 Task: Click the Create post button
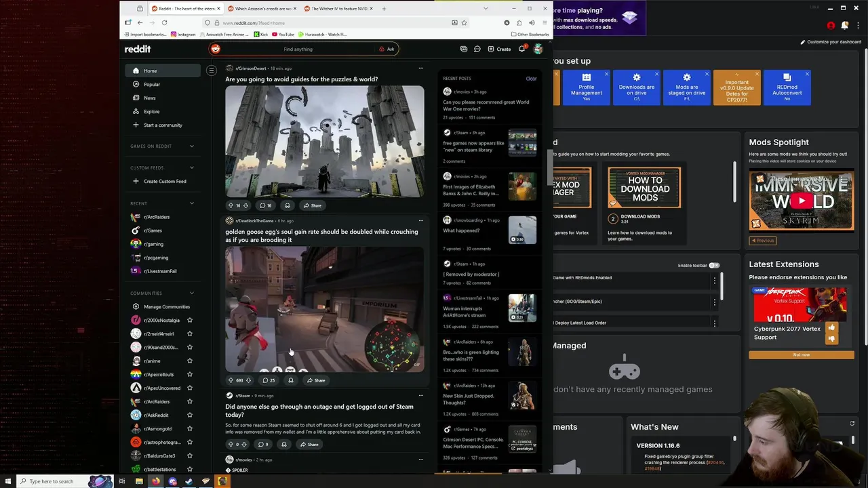click(x=500, y=49)
